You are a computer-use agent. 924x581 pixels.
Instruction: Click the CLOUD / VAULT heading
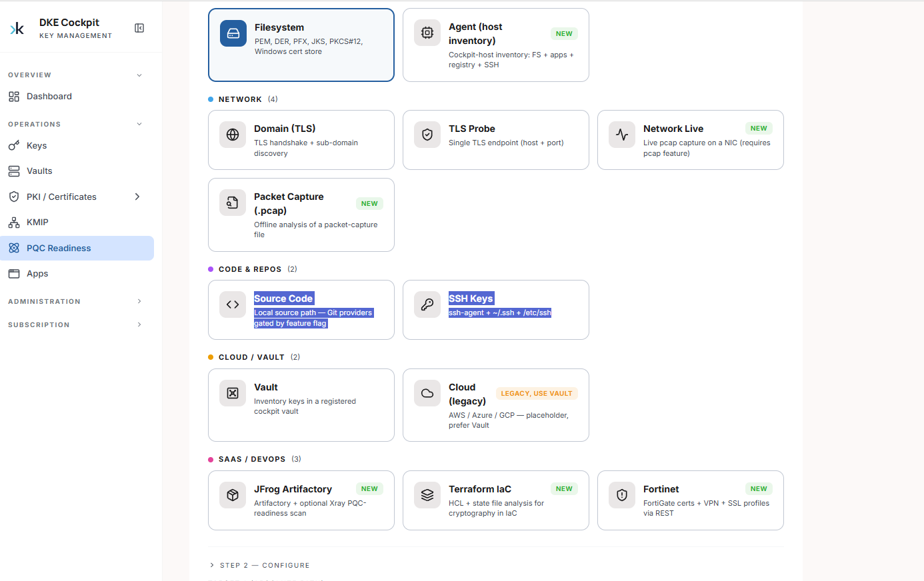[251, 357]
